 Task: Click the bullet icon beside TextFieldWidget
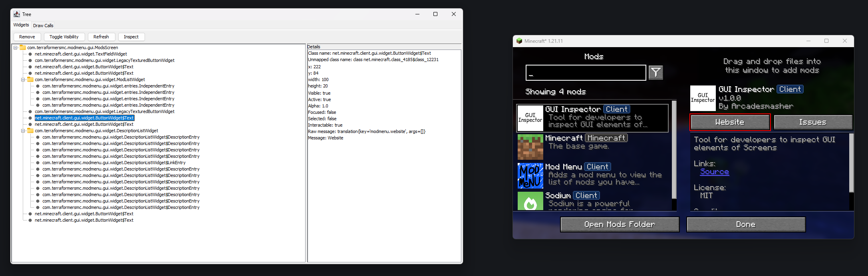(30, 54)
